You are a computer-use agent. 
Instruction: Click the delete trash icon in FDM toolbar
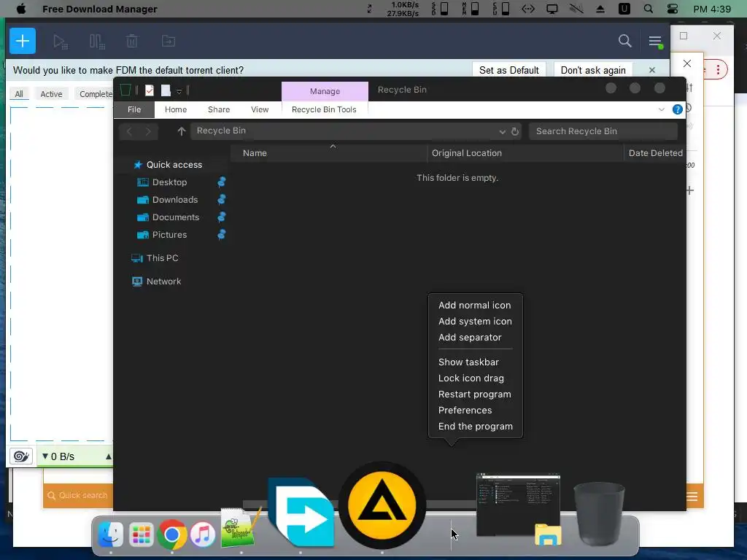(x=132, y=41)
